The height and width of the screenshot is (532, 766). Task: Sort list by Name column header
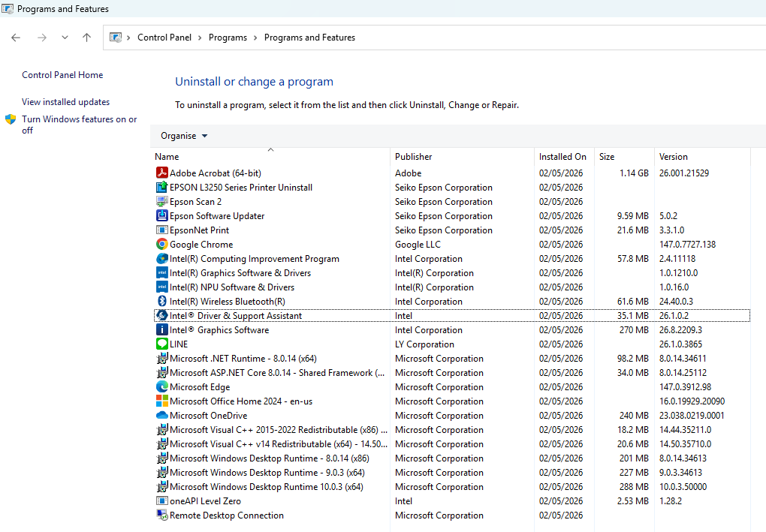pos(270,156)
